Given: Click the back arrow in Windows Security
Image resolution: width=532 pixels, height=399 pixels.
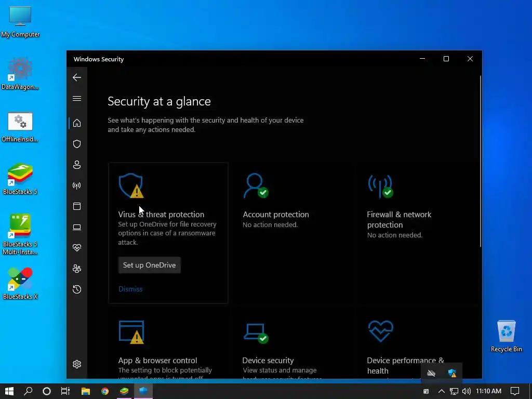Looking at the screenshot, I should [77, 77].
